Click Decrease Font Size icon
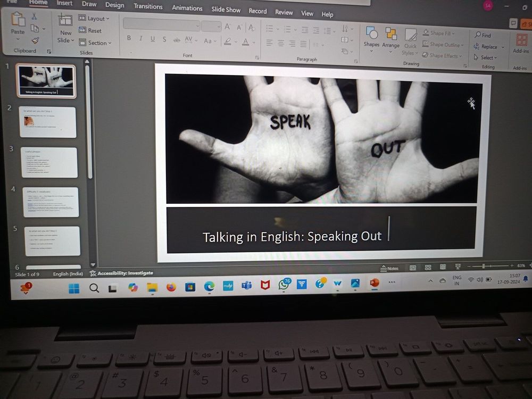 point(239,28)
